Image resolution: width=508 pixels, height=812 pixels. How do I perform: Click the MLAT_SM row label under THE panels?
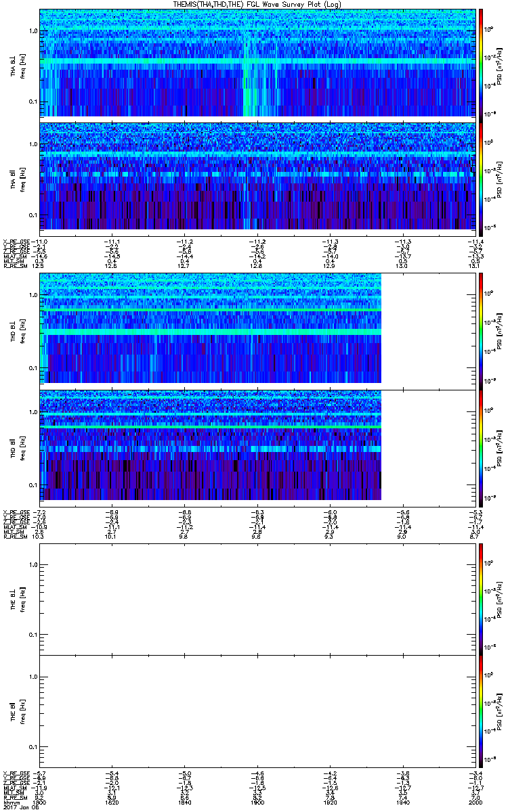tap(15, 788)
